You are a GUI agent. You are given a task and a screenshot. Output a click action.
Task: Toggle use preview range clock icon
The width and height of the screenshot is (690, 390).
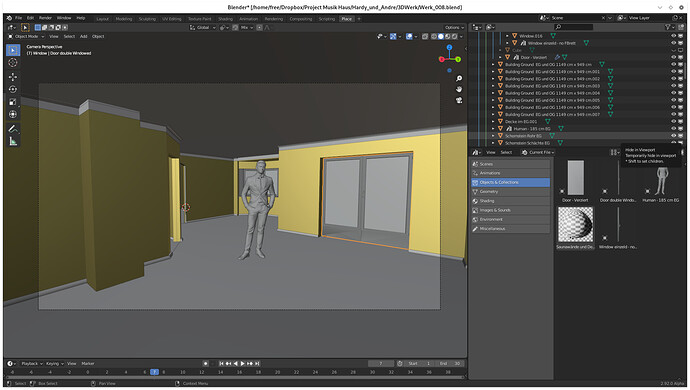400,364
